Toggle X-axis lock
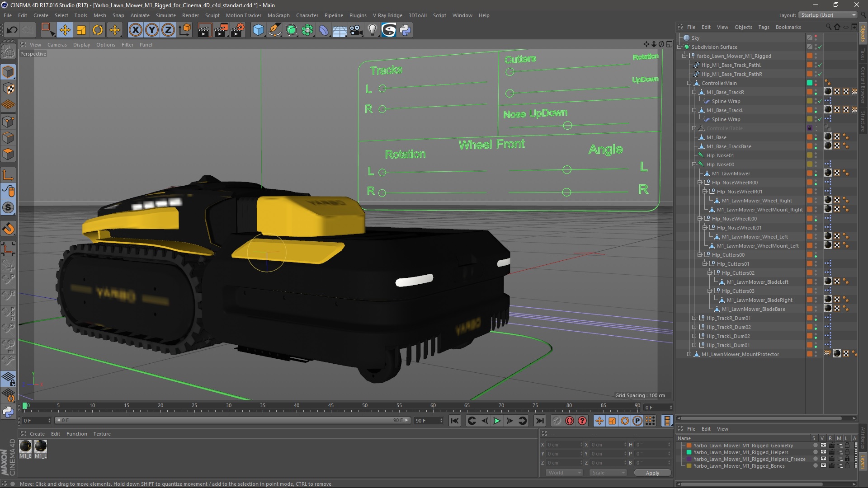Viewport: 868px width, 488px height. 135,30
